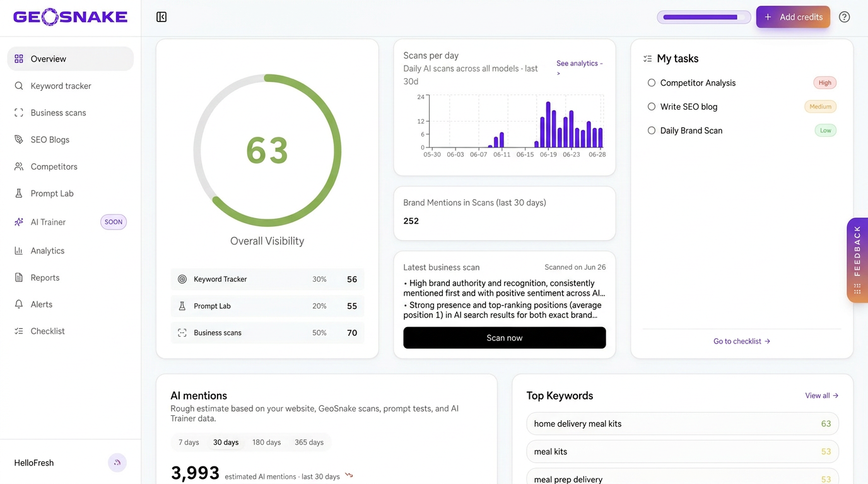
Task: Click the dots grip icon on Feedback tab
Action: 857,289
